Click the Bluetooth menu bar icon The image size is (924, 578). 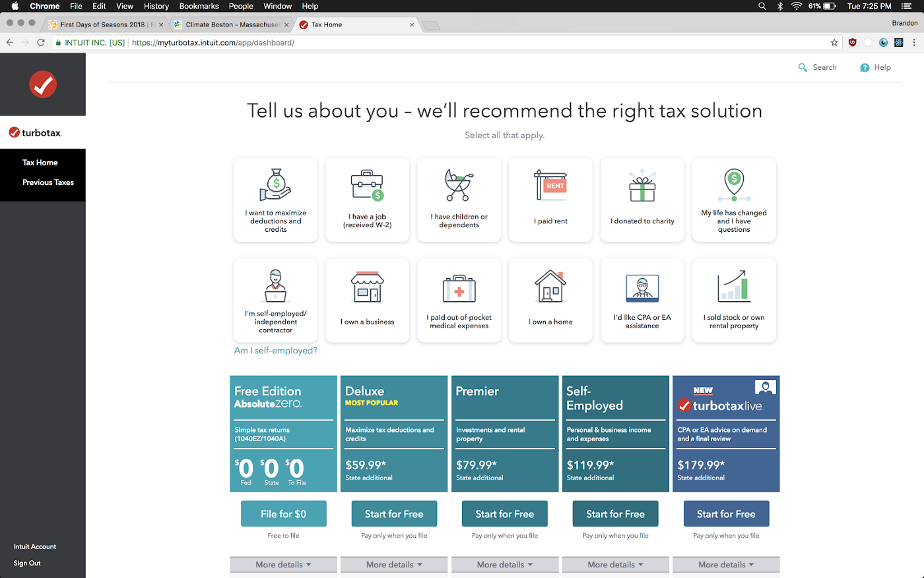[779, 6]
